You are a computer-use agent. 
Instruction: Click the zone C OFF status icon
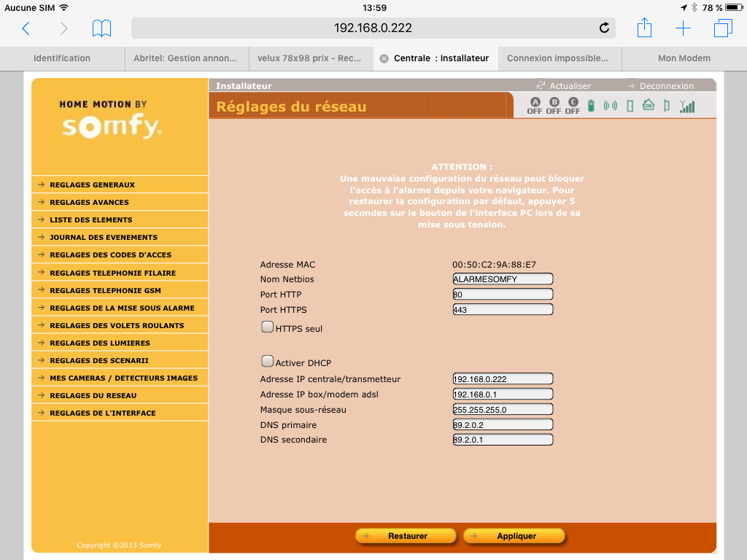point(573,106)
